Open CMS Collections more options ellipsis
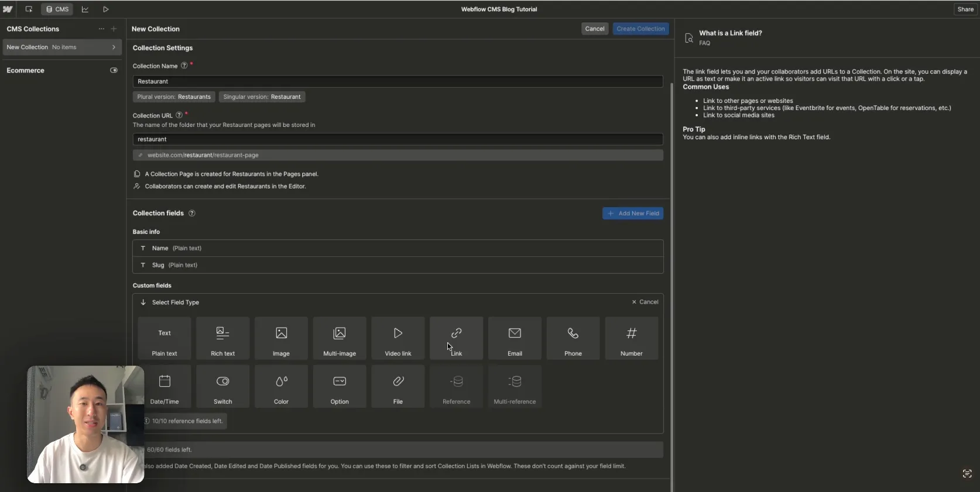Screen dimensions: 980x492 pyautogui.click(x=101, y=29)
